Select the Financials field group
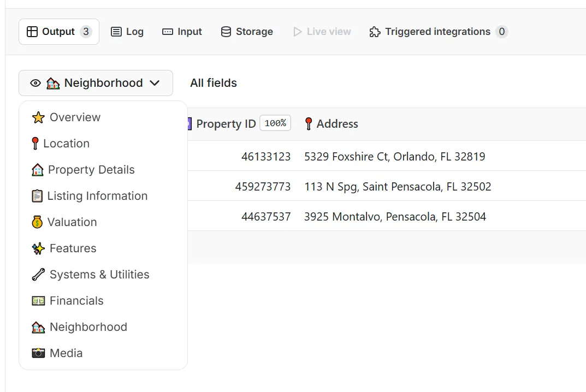Image resolution: width=586 pixels, height=392 pixels. pos(76,300)
